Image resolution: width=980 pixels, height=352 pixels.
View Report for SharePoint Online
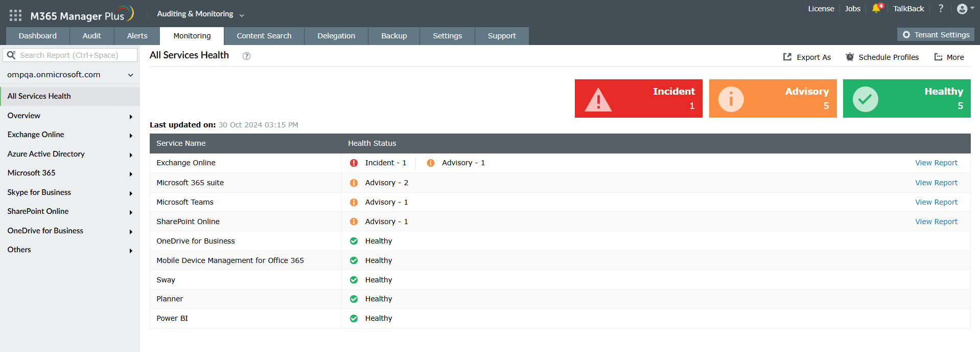click(936, 222)
